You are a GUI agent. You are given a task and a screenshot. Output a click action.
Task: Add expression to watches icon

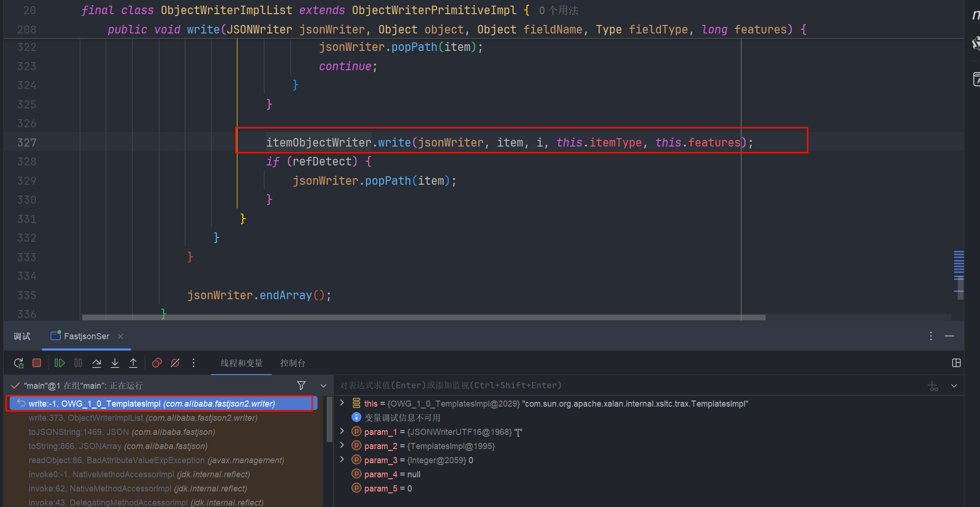[933, 386]
